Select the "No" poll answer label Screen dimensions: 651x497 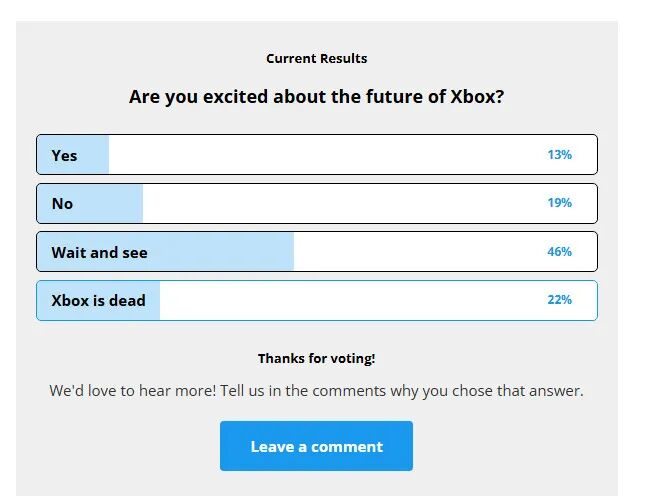62,203
